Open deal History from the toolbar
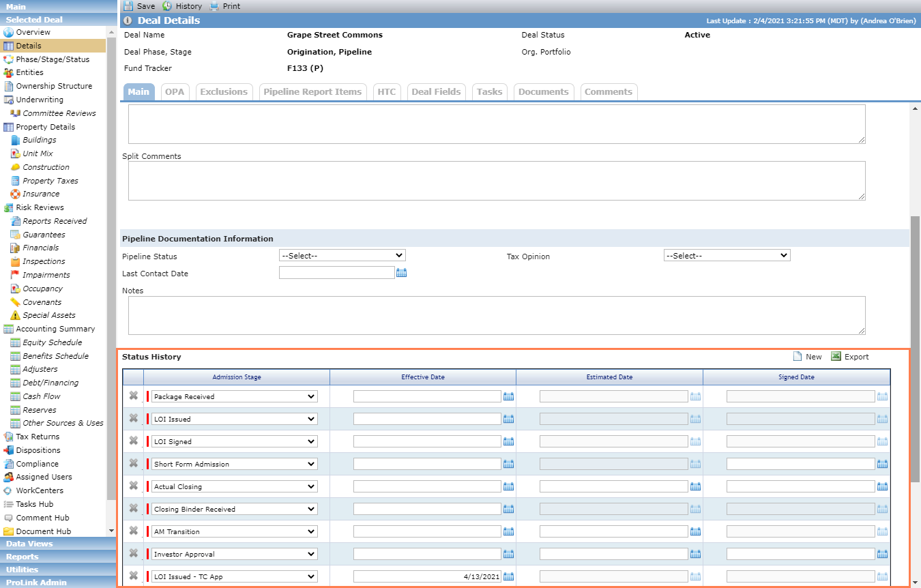The image size is (921, 588). (x=182, y=6)
